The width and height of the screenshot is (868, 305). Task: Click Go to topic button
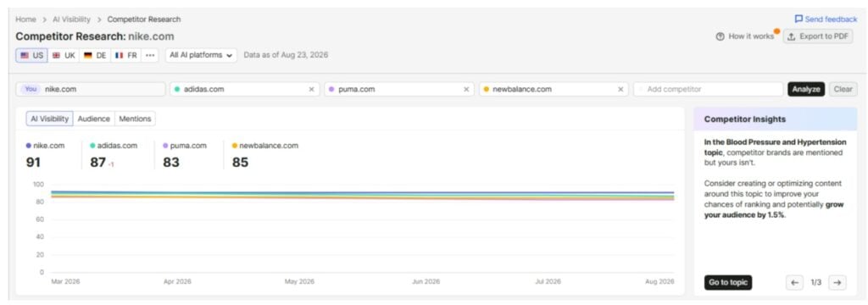tap(728, 282)
